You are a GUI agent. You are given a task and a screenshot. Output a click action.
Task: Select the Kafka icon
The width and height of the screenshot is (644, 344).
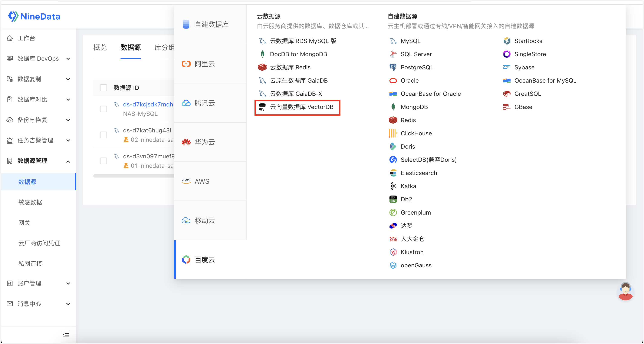pos(393,186)
